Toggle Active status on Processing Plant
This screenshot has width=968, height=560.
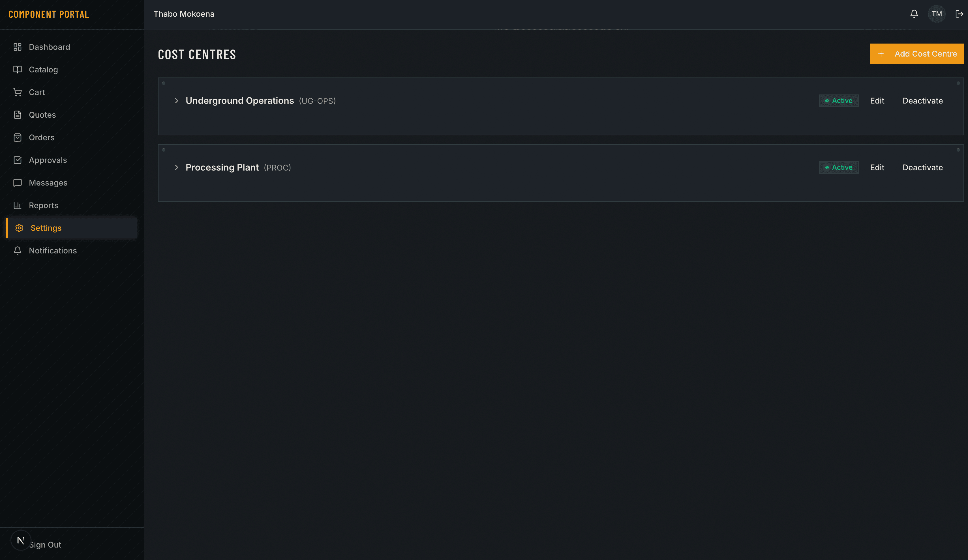click(839, 167)
